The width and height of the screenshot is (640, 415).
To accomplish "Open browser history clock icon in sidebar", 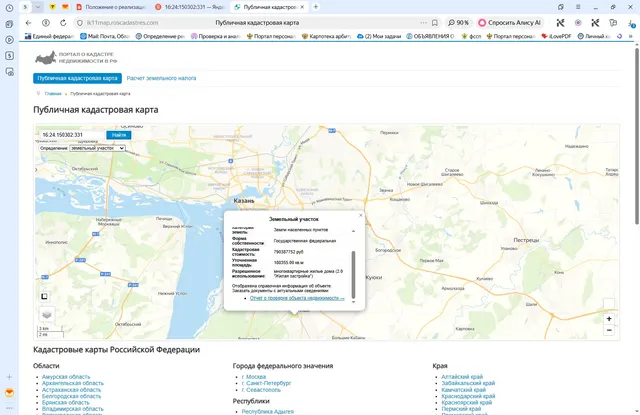I will (9, 8).
